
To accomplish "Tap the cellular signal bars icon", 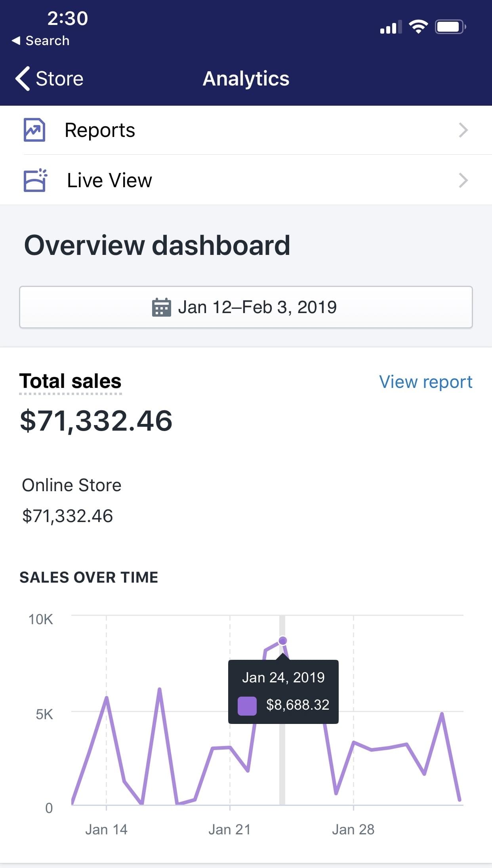I will point(391,27).
